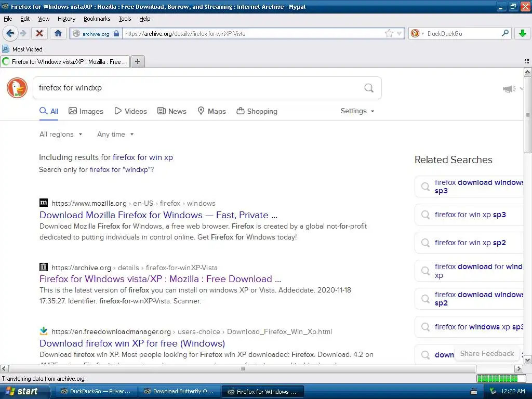Select related search 'firefox download windows sp3'
The image size is (532, 399).
click(470, 187)
